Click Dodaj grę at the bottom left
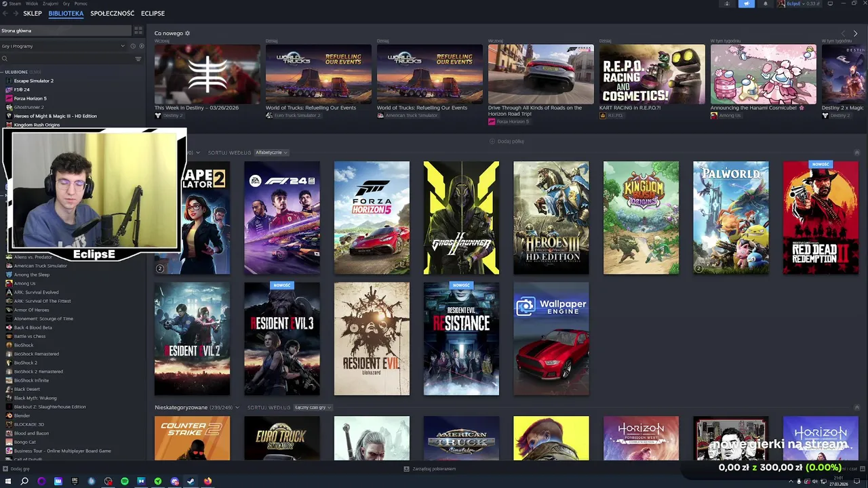The image size is (868, 488). click(16, 468)
